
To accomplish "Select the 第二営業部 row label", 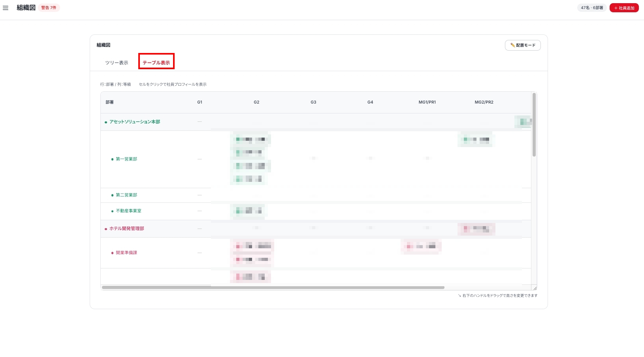I will [x=126, y=195].
